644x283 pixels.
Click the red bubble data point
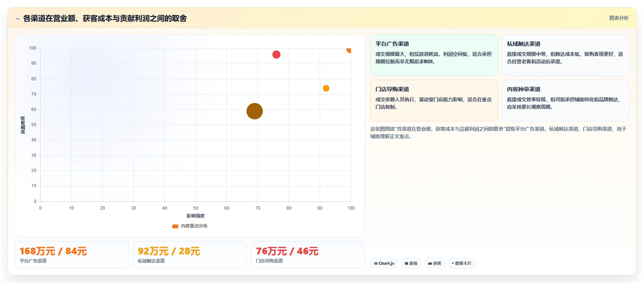pyautogui.click(x=276, y=55)
